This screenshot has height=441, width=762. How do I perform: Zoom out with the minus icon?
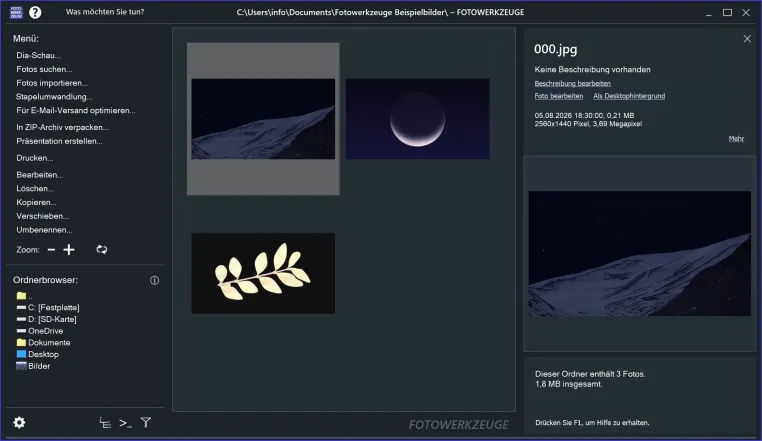coord(51,250)
